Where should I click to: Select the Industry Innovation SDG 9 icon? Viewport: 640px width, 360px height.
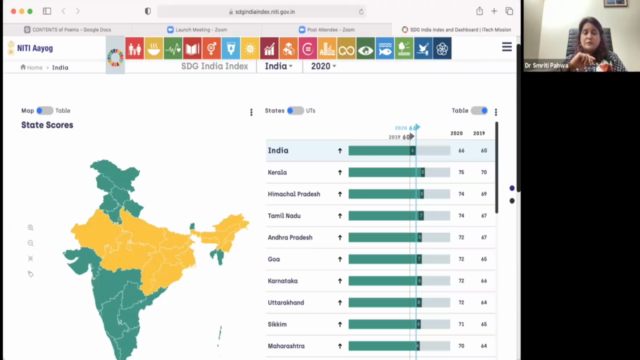pyautogui.click(x=289, y=49)
